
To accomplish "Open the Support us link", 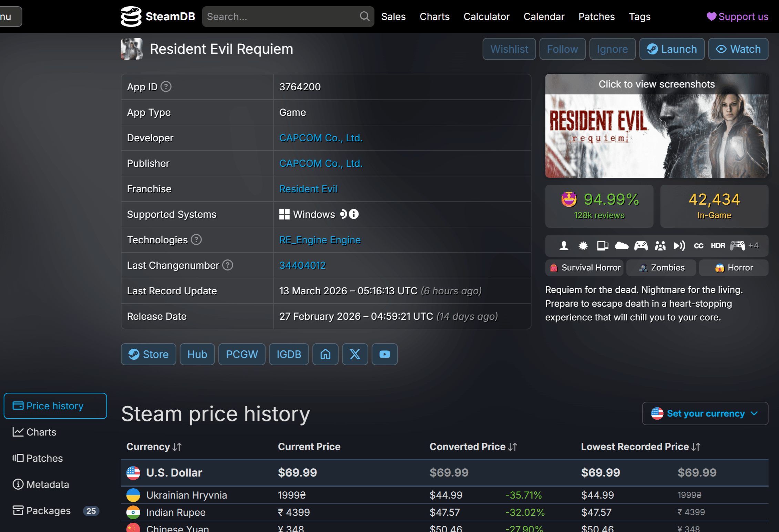I will point(738,17).
